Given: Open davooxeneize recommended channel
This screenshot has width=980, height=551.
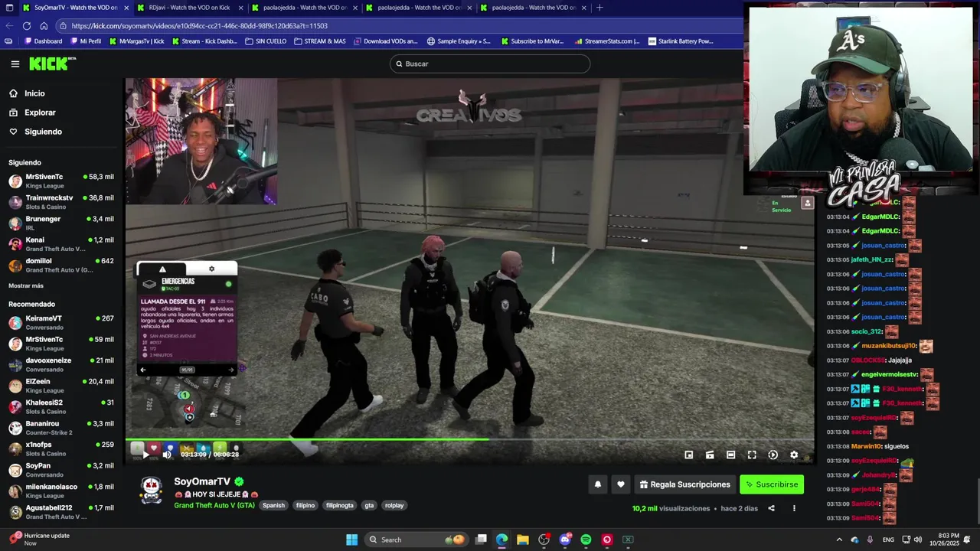Looking at the screenshot, I should click(61, 365).
